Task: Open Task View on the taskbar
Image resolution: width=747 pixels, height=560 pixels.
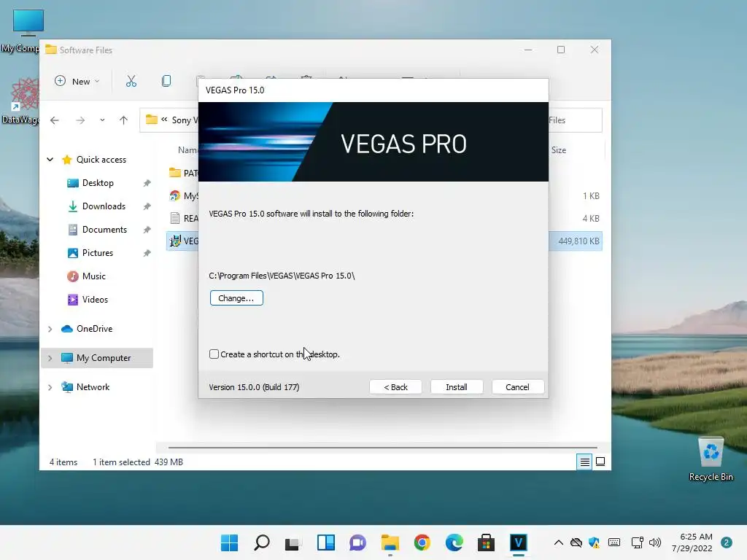Action: click(293, 542)
